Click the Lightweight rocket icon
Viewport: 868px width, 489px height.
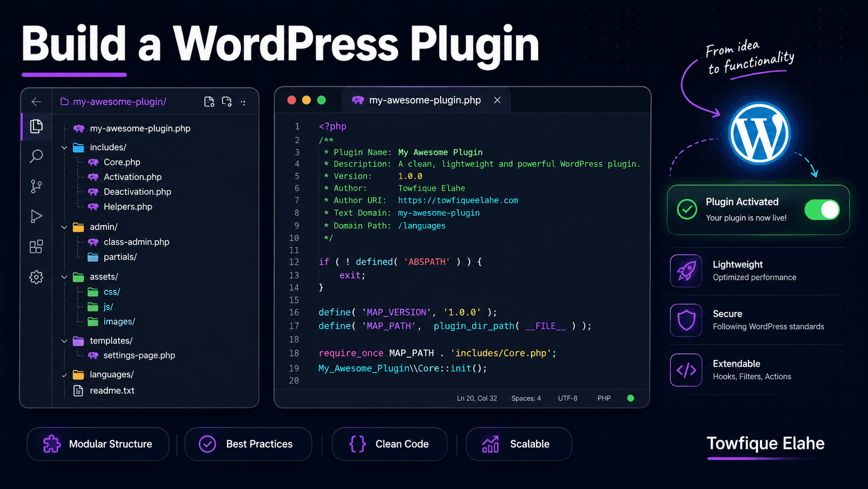(x=686, y=271)
